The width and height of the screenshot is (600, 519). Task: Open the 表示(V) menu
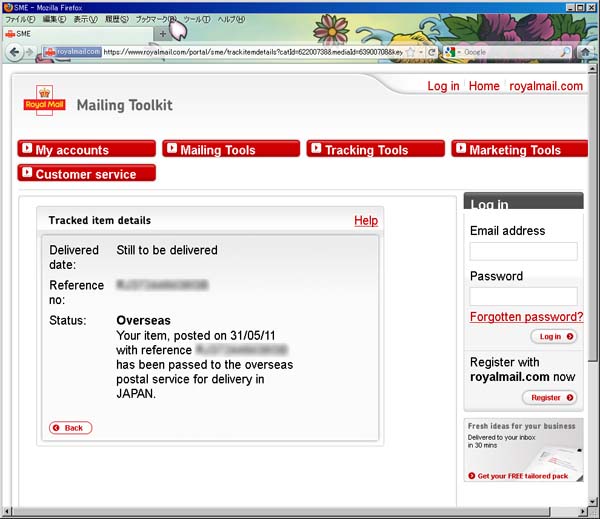click(x=86, y=19)
